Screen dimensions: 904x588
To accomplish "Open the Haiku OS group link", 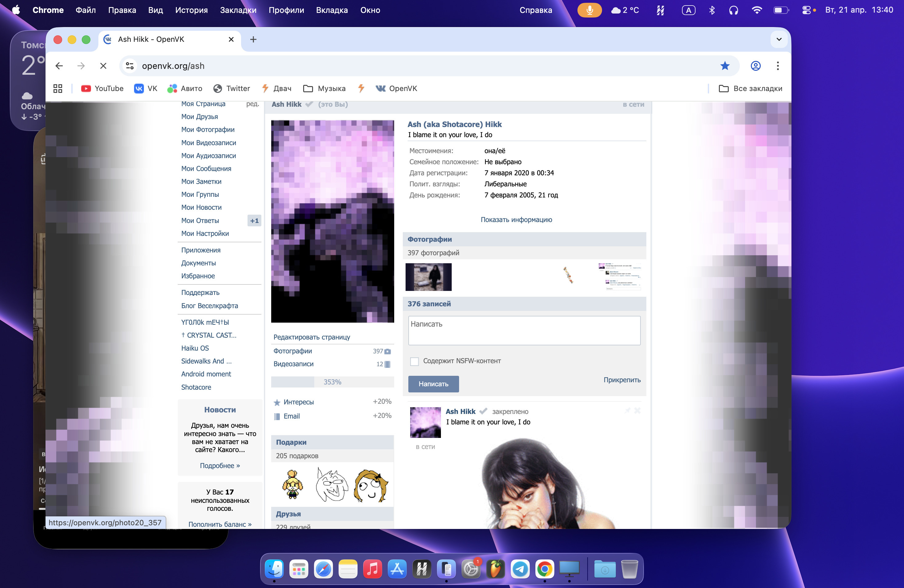I will tap(195, 348).
